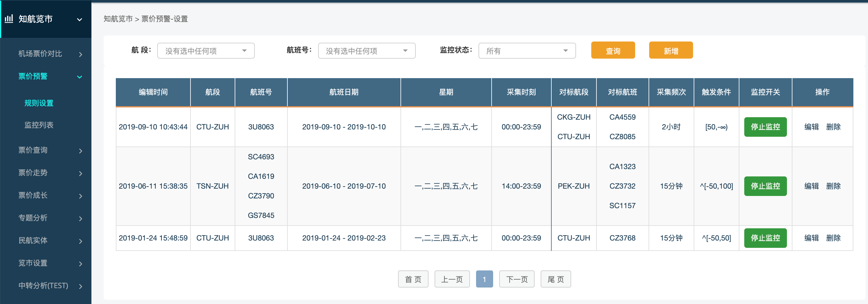Open the 规则设置 submenu item
Image resolution: width=868 pixels, height=304 pixels.
pos(39,103)
